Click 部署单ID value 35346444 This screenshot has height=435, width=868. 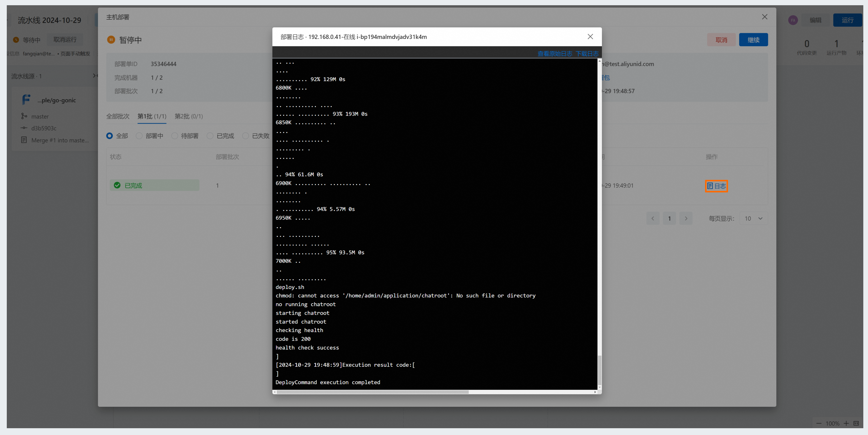point(163,64)
